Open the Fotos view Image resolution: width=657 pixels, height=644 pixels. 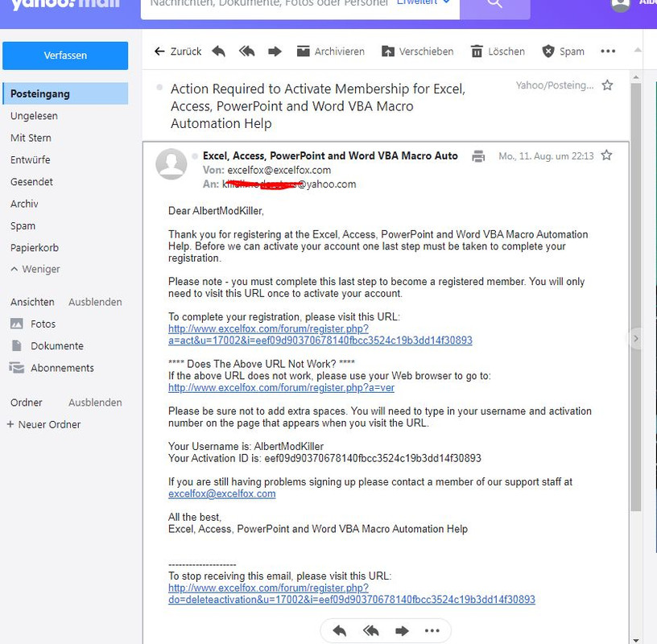click(33, 324)
